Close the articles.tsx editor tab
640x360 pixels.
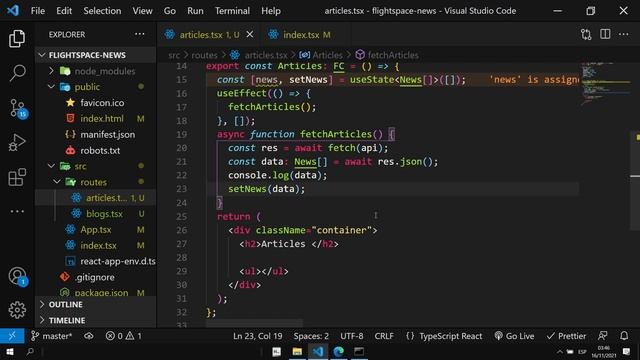(250, 35)
